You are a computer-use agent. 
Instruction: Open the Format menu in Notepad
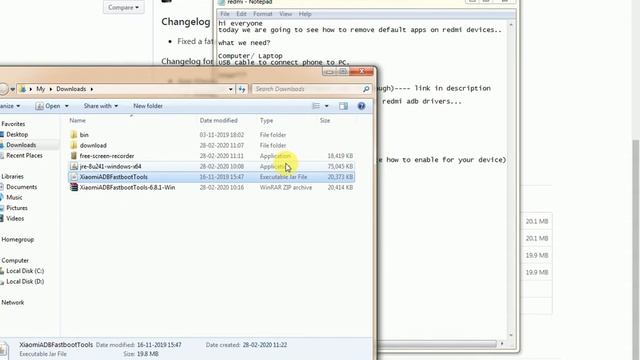coord(262,14)
